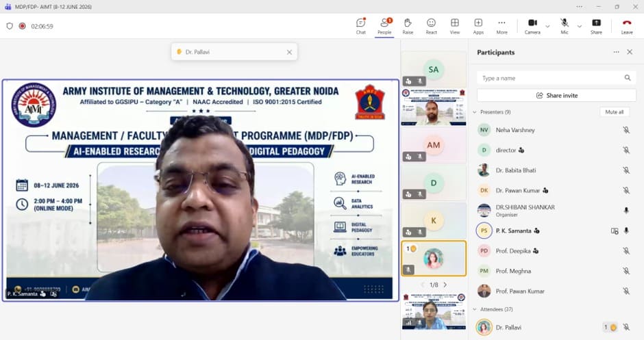Open Participants panel more options
Image resolution: width=644 pixels, height=340 pixels.
[x=616, y=52]
